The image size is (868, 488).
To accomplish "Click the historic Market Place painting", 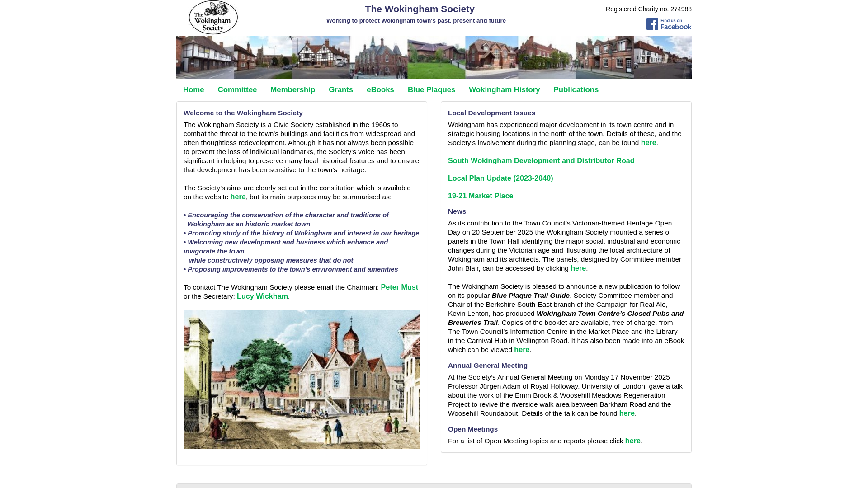I will point(302,380).
